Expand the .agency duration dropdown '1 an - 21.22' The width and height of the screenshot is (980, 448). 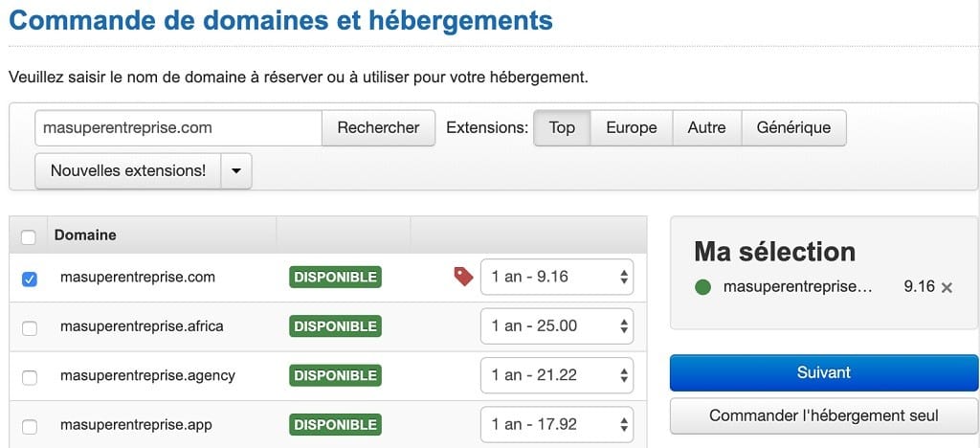click(556, 375)
